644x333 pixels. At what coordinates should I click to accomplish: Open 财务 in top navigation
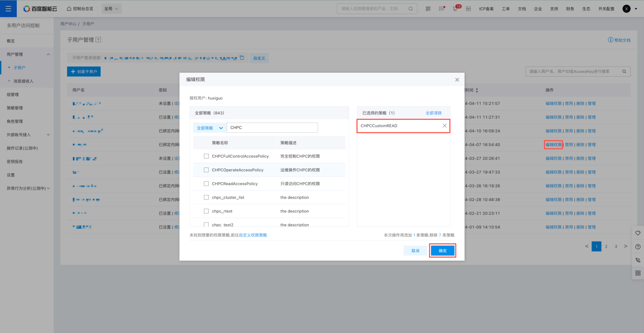(570, 9)
